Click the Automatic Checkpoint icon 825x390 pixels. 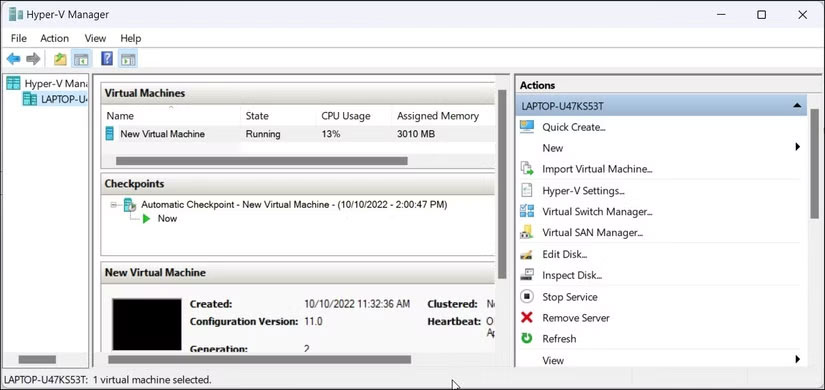click(129, 205)
